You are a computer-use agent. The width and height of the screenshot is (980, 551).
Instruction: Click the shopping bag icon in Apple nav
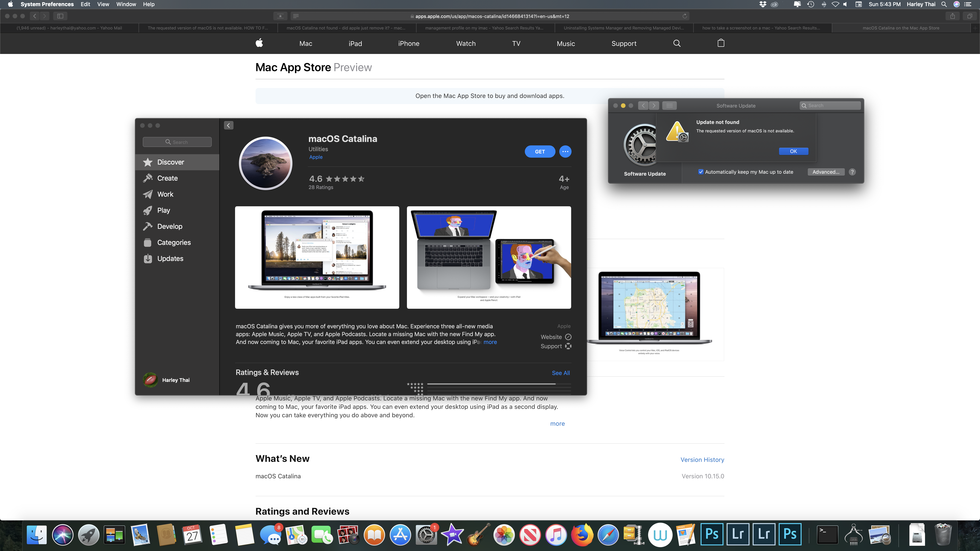(x=720, y=43)
